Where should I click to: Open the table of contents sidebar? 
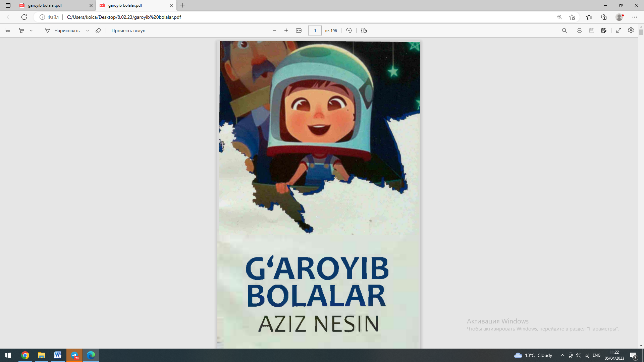[7, 31]
